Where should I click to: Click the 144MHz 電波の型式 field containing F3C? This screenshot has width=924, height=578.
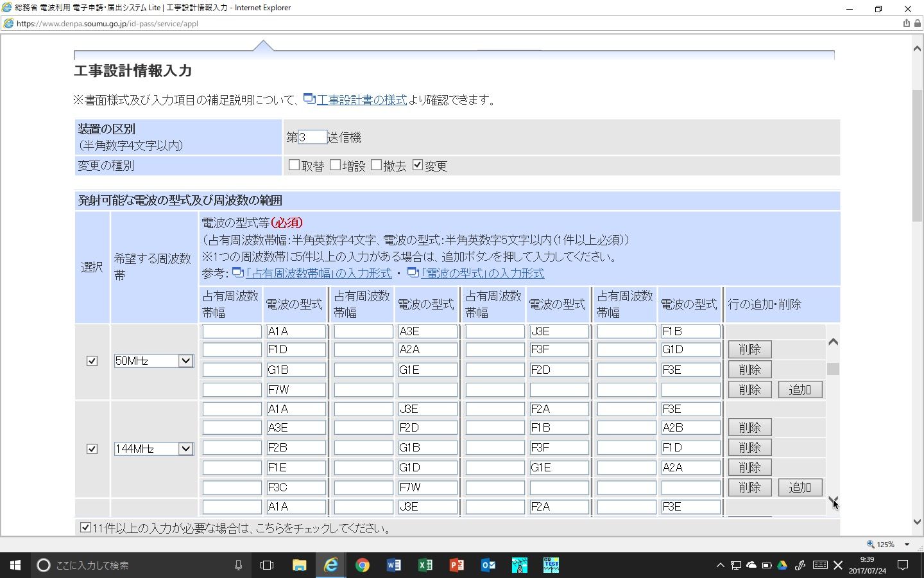(x=296, y=487)
